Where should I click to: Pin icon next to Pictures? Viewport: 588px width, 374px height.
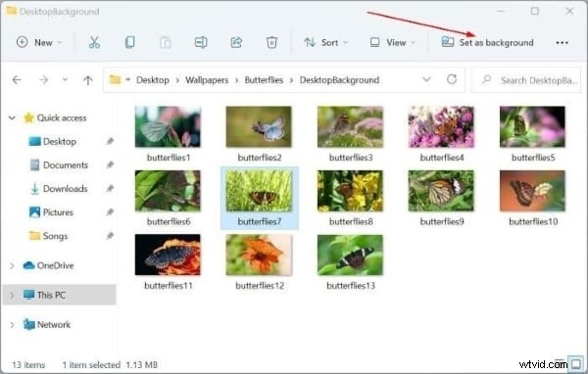pos(110,212)
